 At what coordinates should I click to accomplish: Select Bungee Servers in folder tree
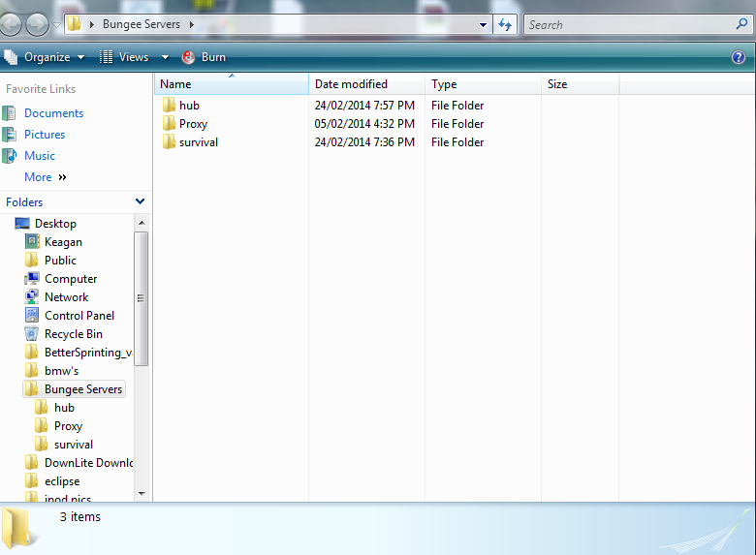pyautogui.click(x=83, y=389)
